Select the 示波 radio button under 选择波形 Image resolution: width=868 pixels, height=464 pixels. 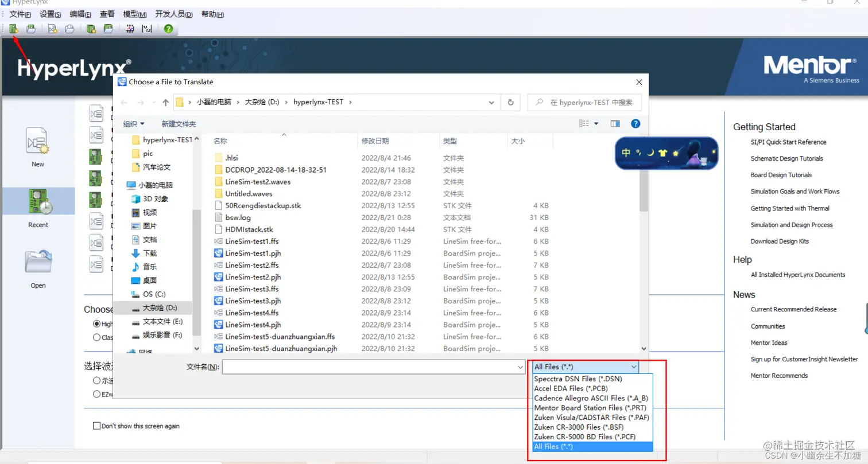[x=96, y=380]
